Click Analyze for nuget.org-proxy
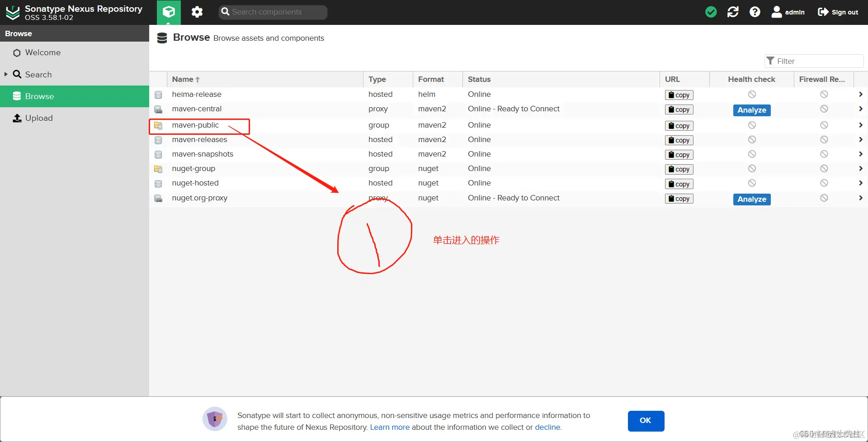Viewport: 868px width, 442px height. 752,199
